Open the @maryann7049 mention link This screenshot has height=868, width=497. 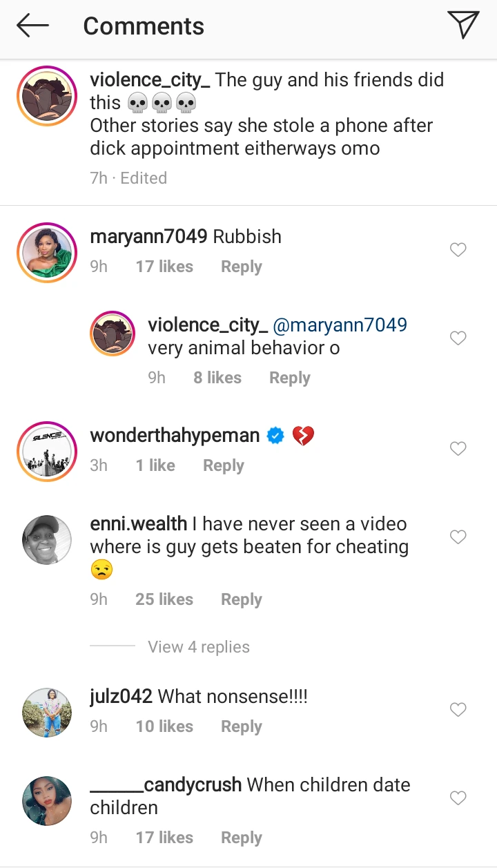point(340,325)
